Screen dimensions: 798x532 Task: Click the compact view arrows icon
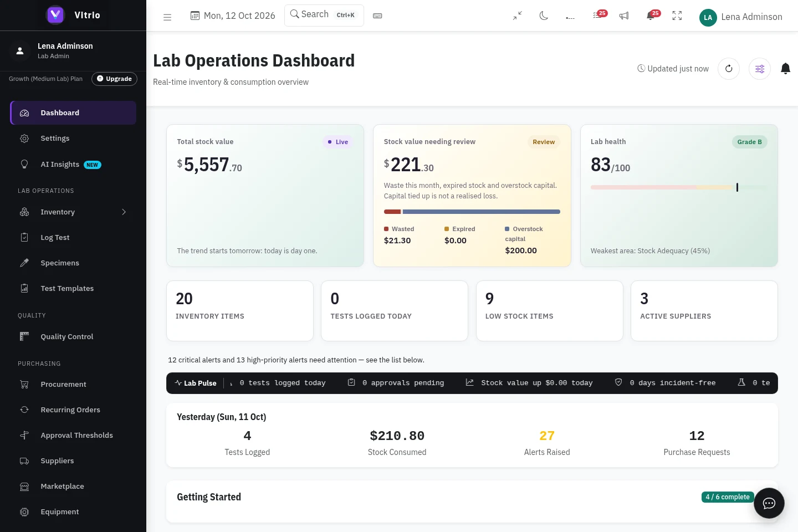click(518, 16)
